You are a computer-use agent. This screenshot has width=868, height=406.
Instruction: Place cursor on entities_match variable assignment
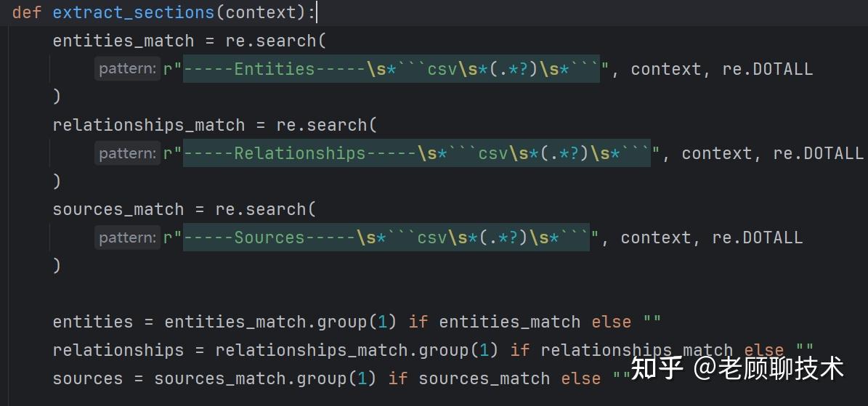(123, 41)
